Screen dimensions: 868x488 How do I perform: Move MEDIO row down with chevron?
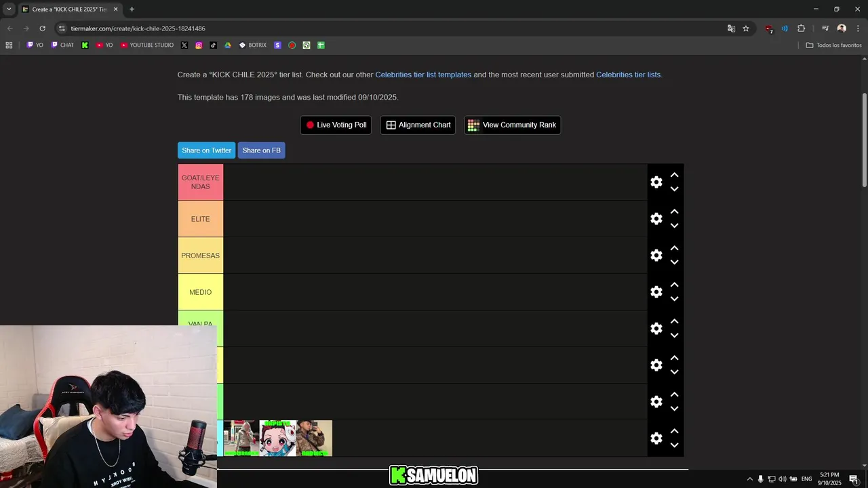coord(674,299)
